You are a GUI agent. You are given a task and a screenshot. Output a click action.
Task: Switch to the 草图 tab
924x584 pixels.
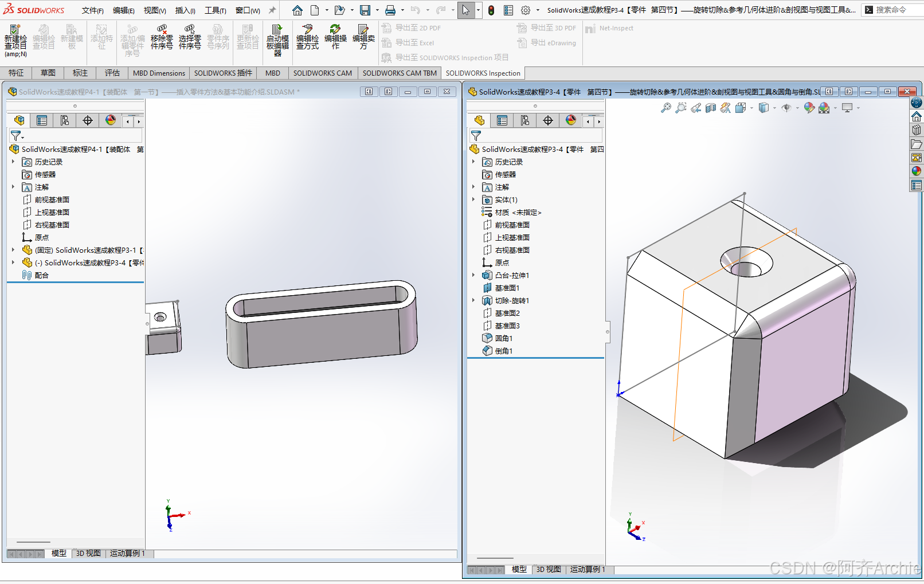[48, 73]
